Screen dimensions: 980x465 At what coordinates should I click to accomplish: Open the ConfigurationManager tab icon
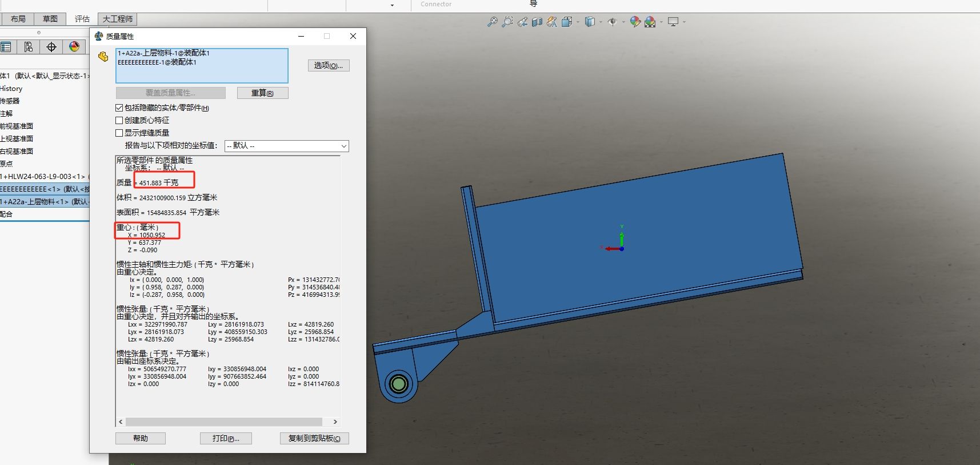tap(29, 47)
